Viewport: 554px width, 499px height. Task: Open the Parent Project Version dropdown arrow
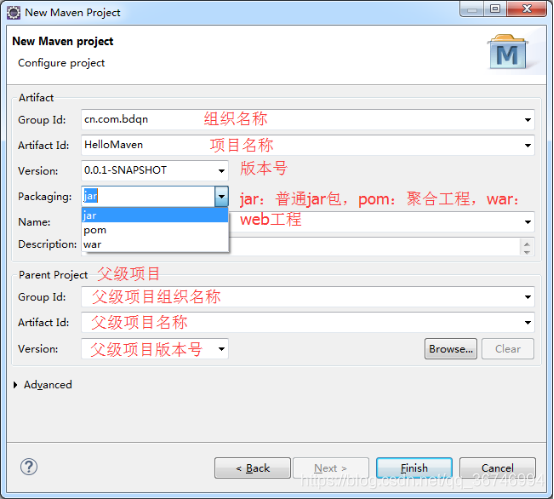coord(222,349)
